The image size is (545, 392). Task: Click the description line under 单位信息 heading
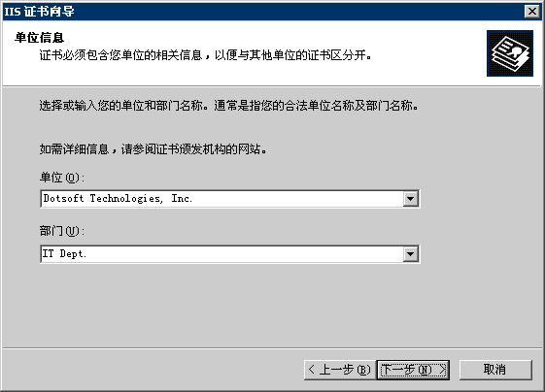[205, 55]
